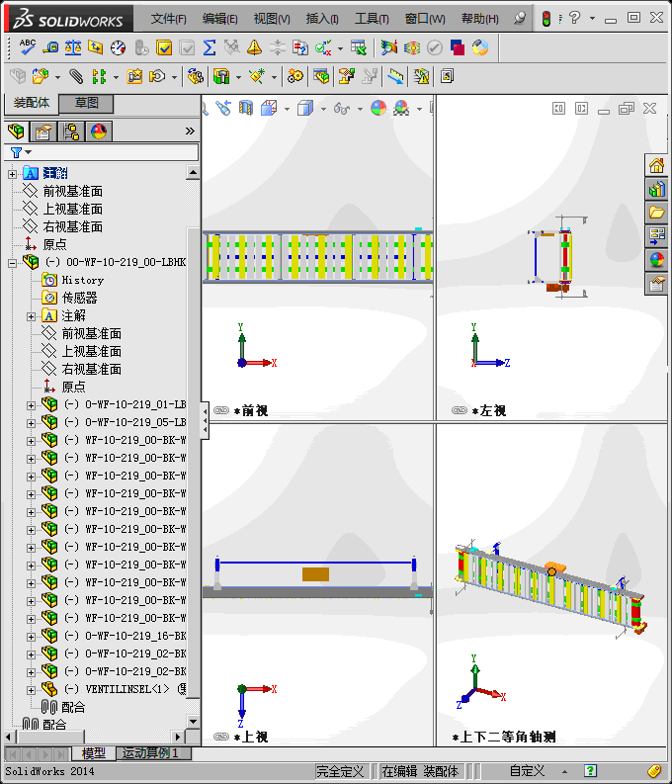Click the Mate paperclip icon
Image resolution: width=672 pixels, height=784 pixels.
click(76, 76)
